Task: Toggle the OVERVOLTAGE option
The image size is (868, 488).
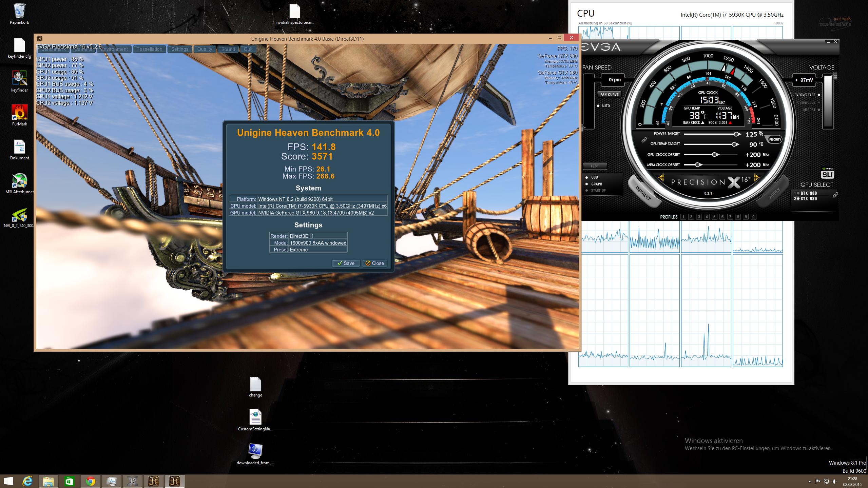Action: click(819, 95)
